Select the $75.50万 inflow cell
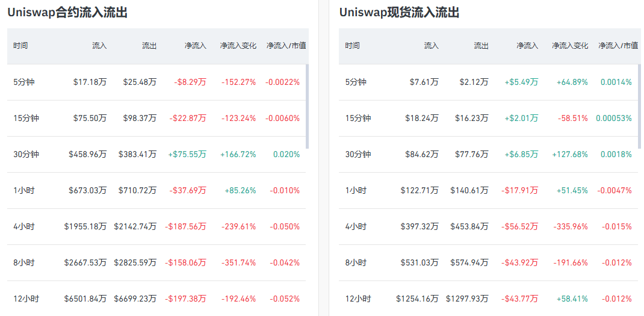The height and width of the screenshot is (316, 644). 90,119
